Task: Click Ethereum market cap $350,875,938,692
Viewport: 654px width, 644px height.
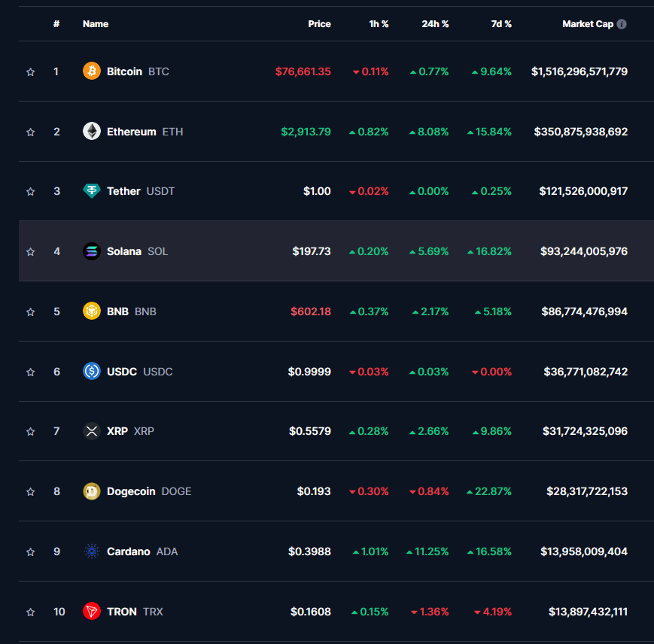Action: pyautogui.click(x=580, y=132)
